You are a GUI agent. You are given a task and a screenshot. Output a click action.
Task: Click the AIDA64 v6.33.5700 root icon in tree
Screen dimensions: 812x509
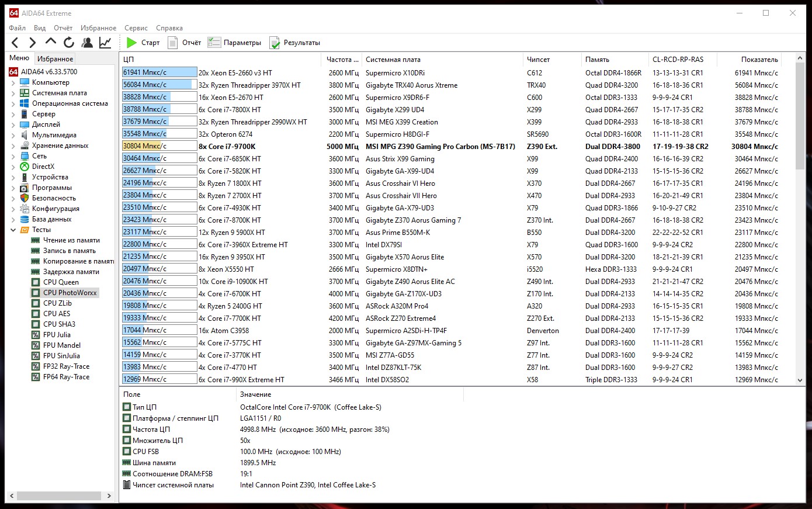(13, 72)
